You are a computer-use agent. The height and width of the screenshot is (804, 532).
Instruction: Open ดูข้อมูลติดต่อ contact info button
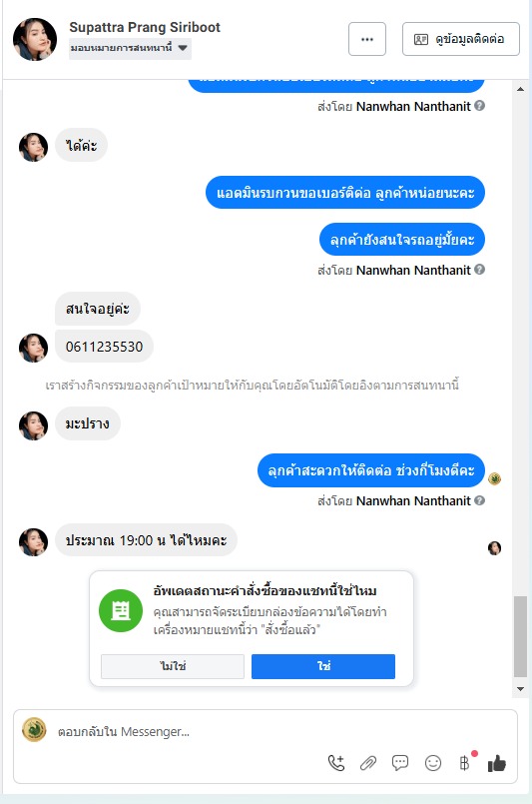coord(461,39)
